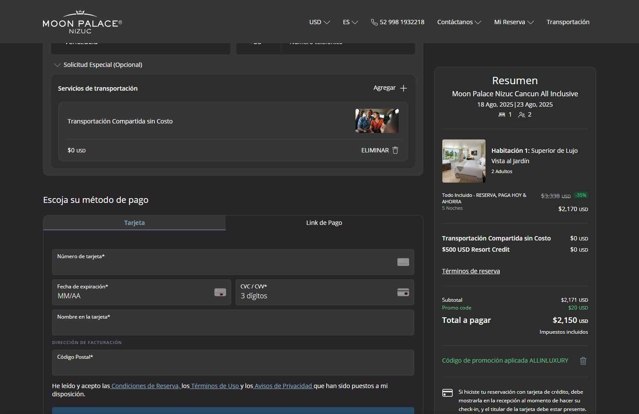Click 'Servicios de transportación' heading
The height and width of the screenshot is (414, 639).
pos(98,88)
